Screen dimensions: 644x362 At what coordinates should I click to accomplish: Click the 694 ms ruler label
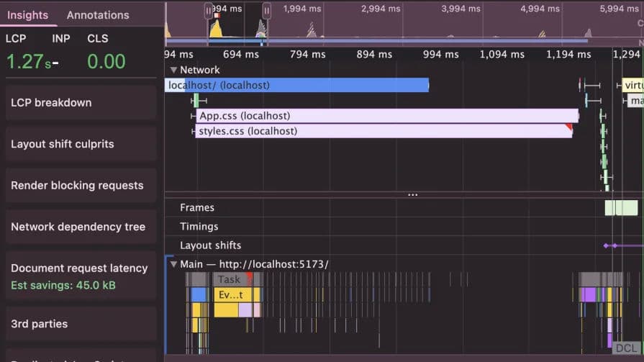(x=240, y=54)
